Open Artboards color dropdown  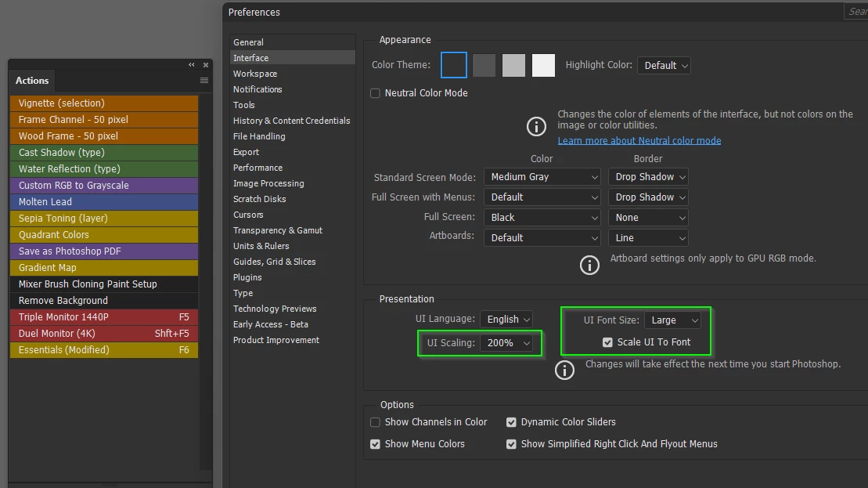coord(542,237)
